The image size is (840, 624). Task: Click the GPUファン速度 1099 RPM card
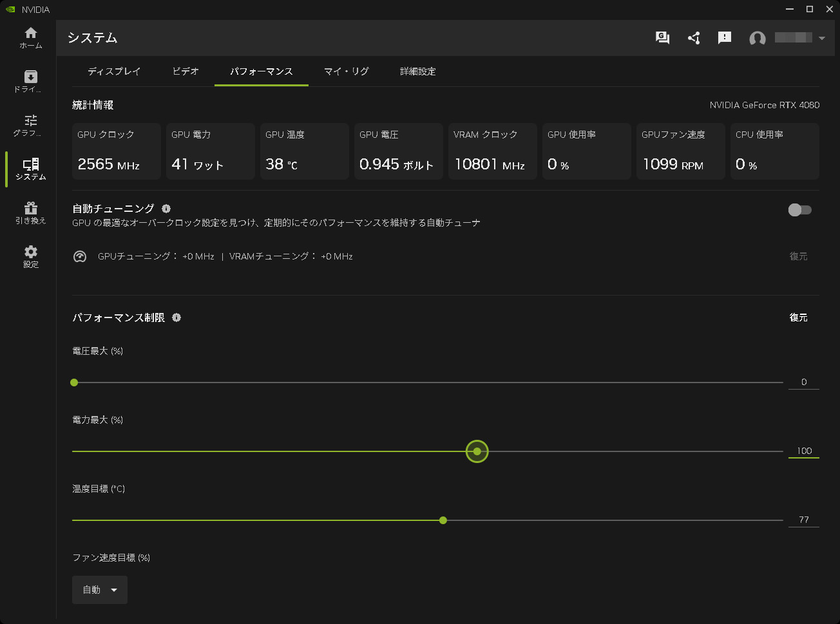coord(681,151)
